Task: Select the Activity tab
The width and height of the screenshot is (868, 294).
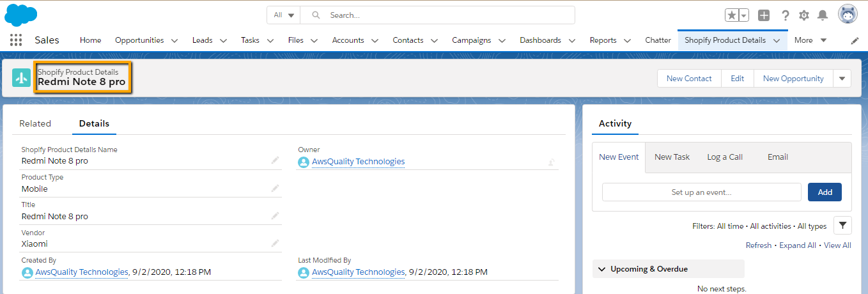Action: click(x=615, y=123)
